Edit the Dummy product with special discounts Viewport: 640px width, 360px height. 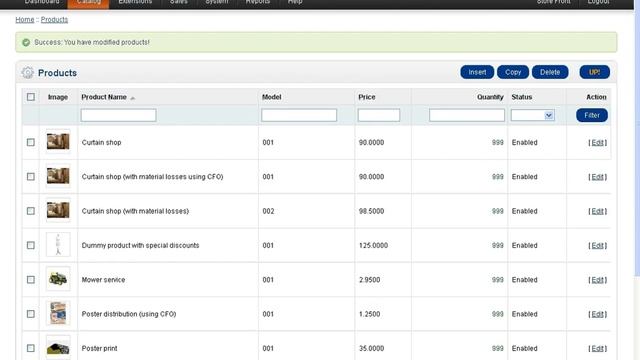(x=598, y=245)
